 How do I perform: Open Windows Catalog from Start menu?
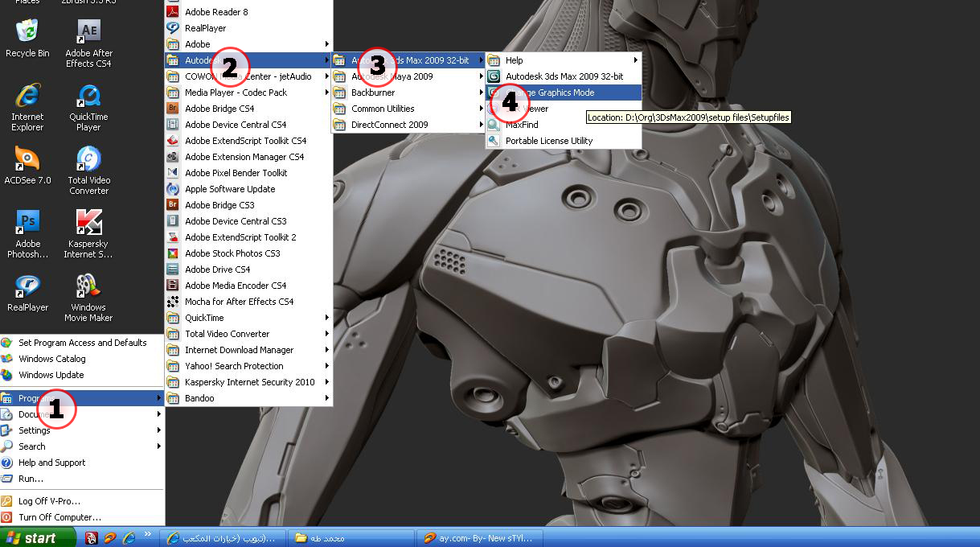[x=82, y=359]
